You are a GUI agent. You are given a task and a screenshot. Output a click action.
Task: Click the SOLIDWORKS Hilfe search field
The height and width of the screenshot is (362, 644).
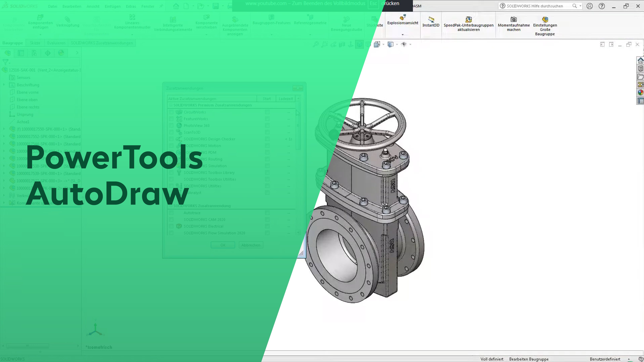pyautogui.click(x=537, y=6)
